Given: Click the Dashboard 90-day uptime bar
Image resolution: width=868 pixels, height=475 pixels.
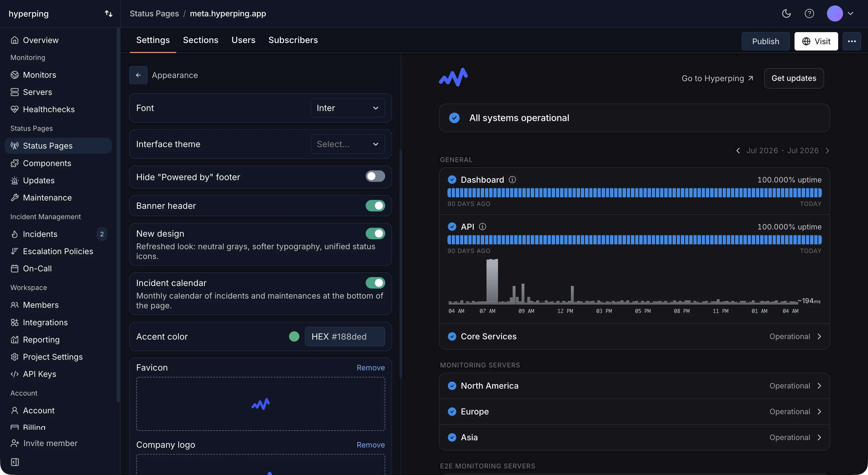Looking at the screenshot, I should point(634,192).
